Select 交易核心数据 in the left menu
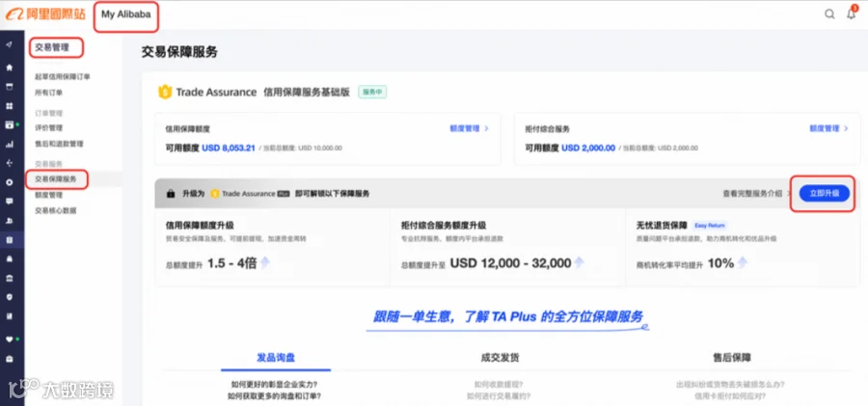 55,210
